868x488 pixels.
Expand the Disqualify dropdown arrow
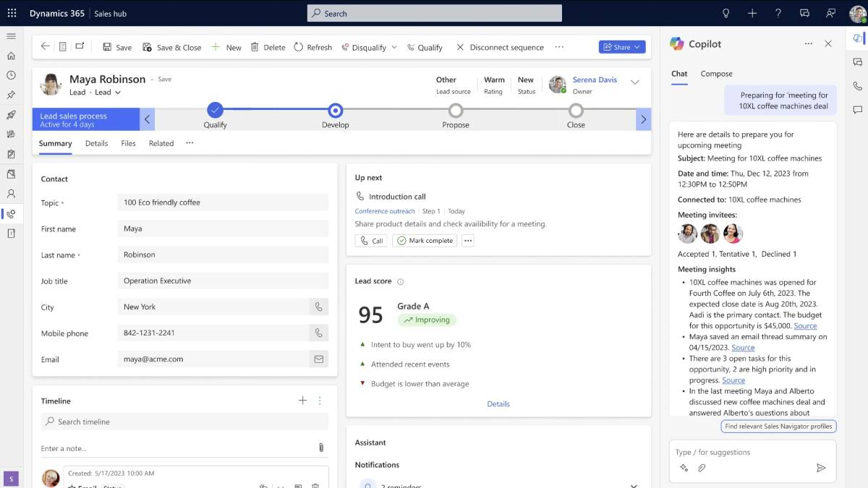coord(393,47)
